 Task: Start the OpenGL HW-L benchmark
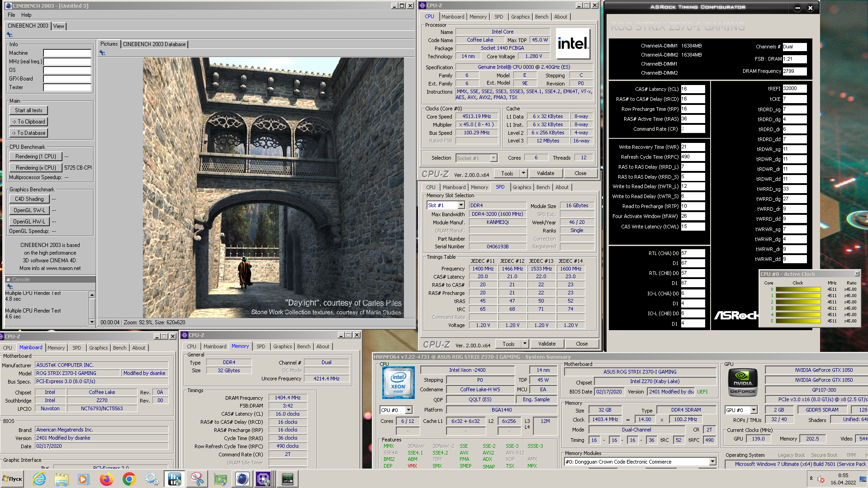(29, 222)
